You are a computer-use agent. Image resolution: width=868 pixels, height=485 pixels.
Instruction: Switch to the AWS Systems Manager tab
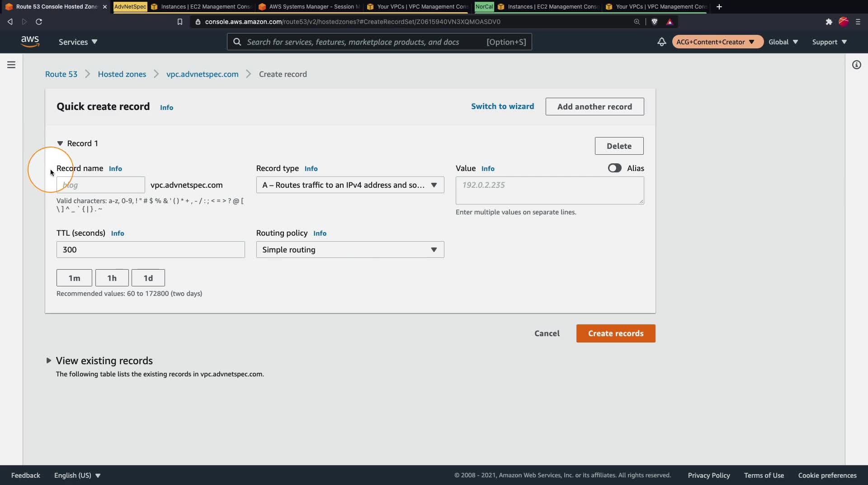click(x=310, y=7)
